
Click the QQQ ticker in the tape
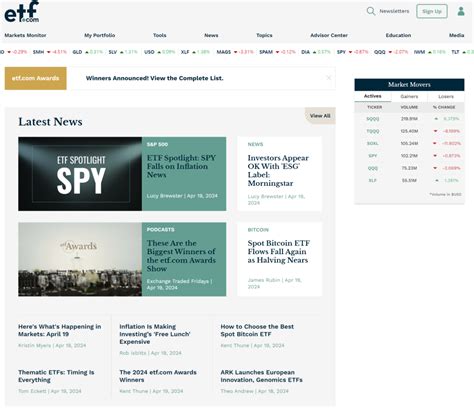click(380, 52)
